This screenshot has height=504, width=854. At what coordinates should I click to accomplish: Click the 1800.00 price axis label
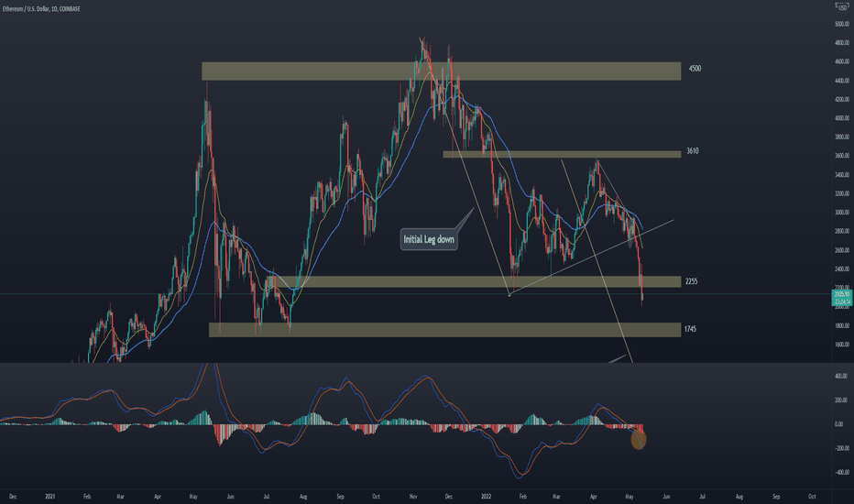[x=841, y=326]
